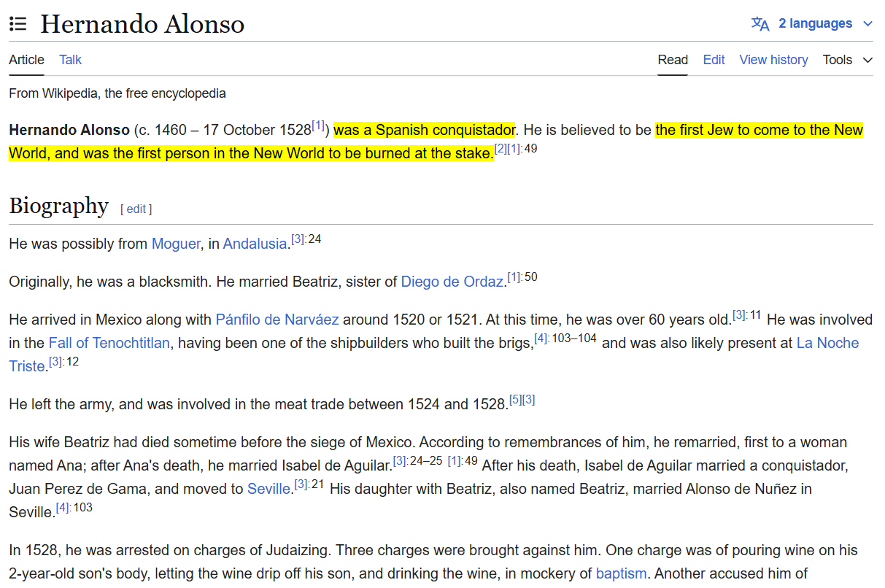
Task: Click citation [2] after burned at the stake
Action: (501, 149)
